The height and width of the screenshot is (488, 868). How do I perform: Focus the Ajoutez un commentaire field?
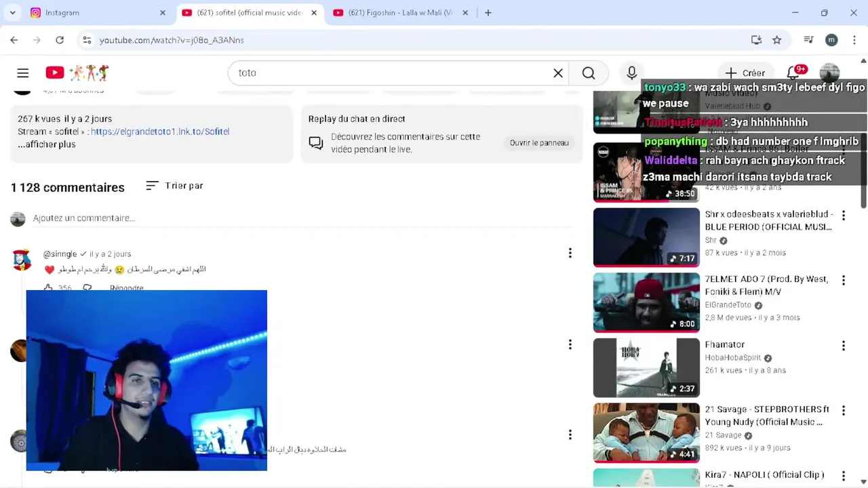[x=304, y=218]
